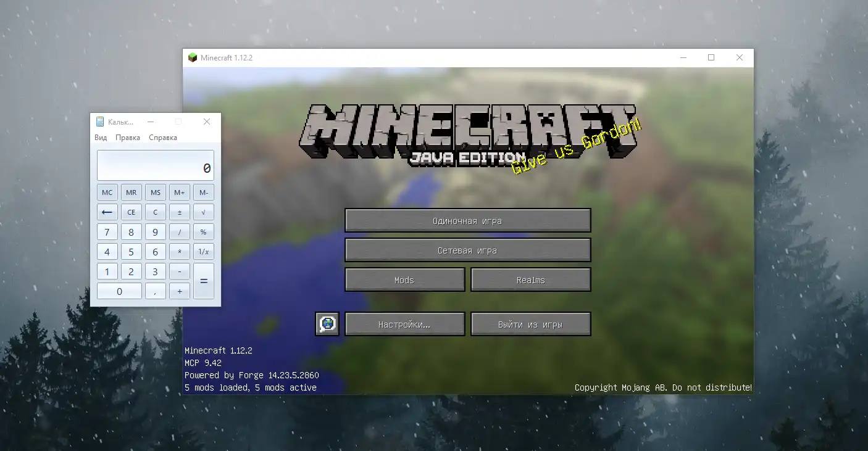Click digit 9 on the Calculator
This screenshot has width=868, height=451.
(156, 232)
